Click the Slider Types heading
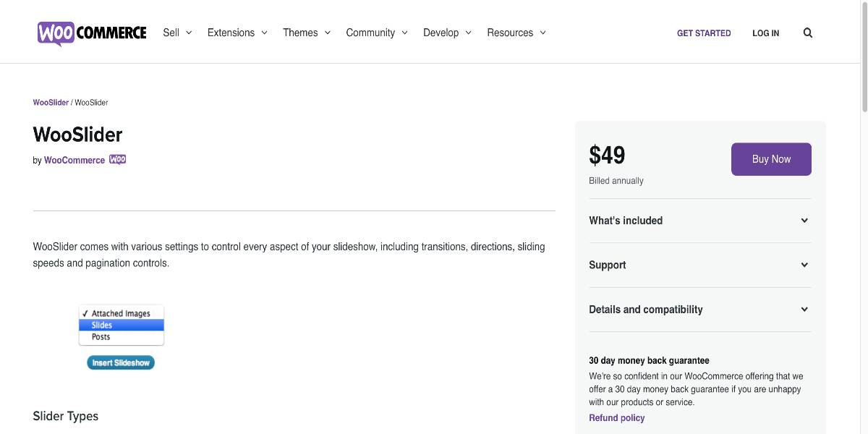Viewport: 868px width, 434px height. click(65, 416)
